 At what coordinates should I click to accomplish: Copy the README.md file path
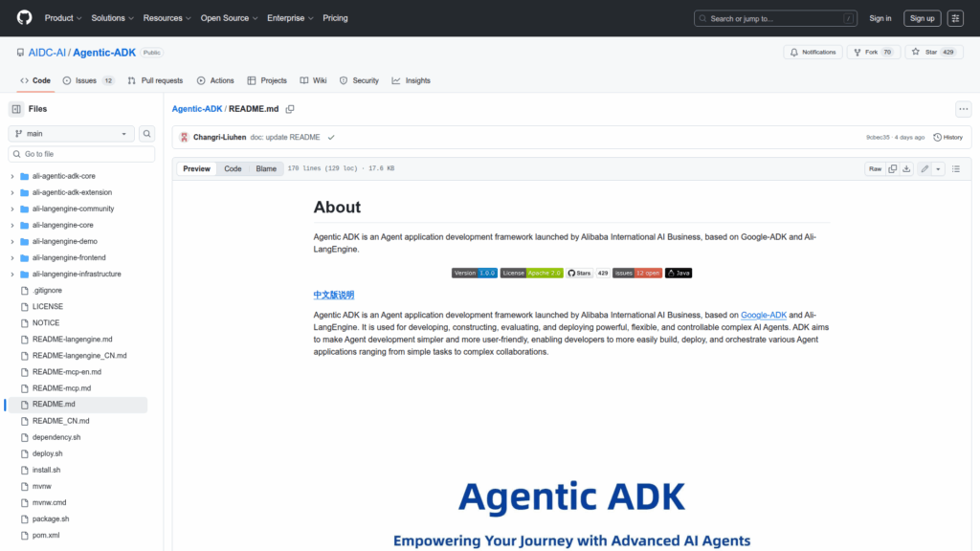click(290, 109)
